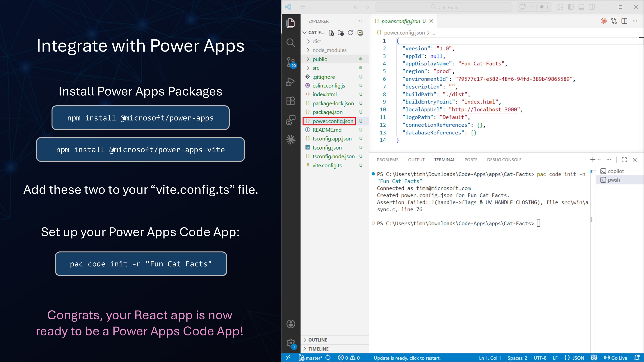
Task: Toggle the primary side bar visibility
Action: (571, 7)
